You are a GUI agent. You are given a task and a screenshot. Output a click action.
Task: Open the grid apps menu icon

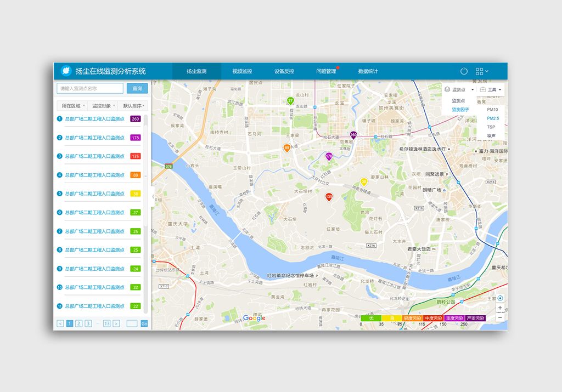[481, 71]
